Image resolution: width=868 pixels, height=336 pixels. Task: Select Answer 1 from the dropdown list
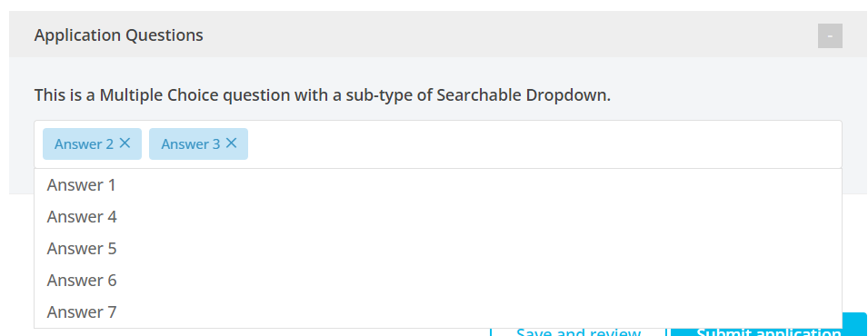438,185
